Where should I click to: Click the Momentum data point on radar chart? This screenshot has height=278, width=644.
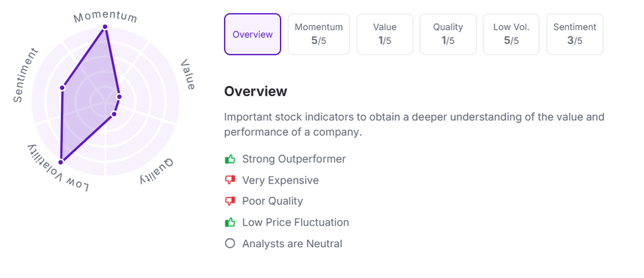[x=105, y=27]
